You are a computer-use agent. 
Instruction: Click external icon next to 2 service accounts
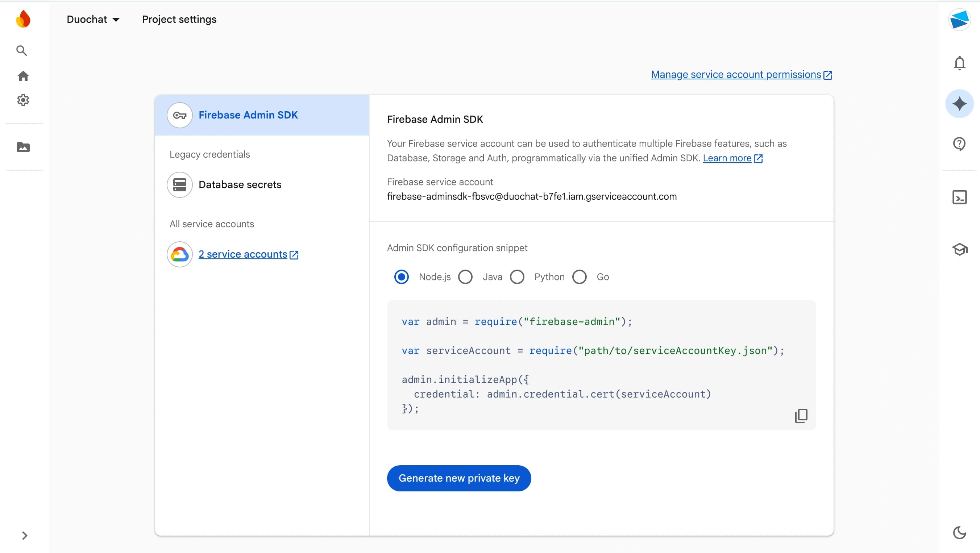tap(294, 254)
